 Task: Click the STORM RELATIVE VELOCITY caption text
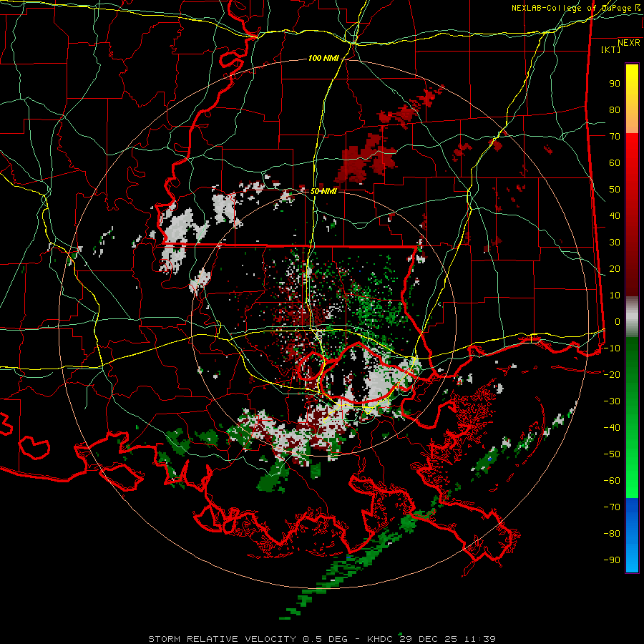(222, 639)
